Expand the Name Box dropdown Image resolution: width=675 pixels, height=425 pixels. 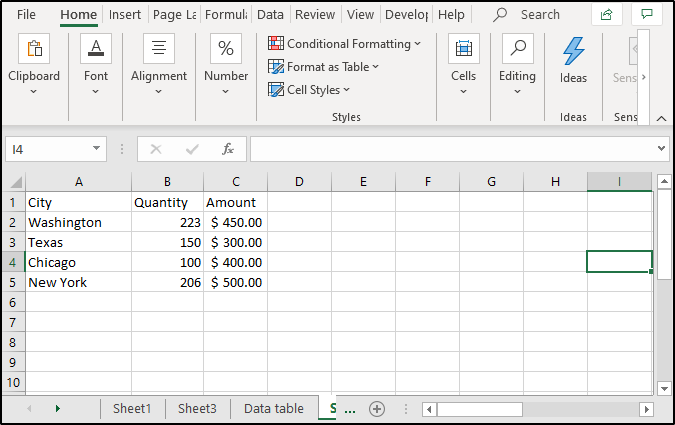96,149
